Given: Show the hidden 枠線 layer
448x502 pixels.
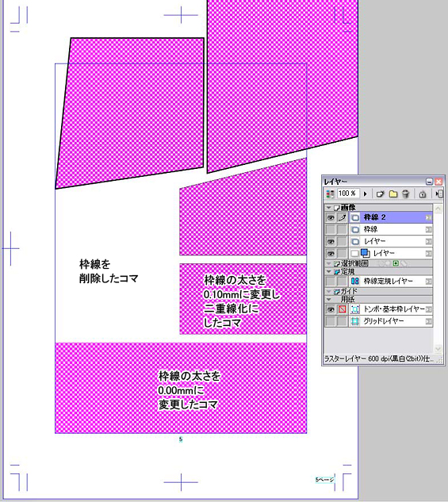Looking at the screenshot, I should [x=331, y=229].
